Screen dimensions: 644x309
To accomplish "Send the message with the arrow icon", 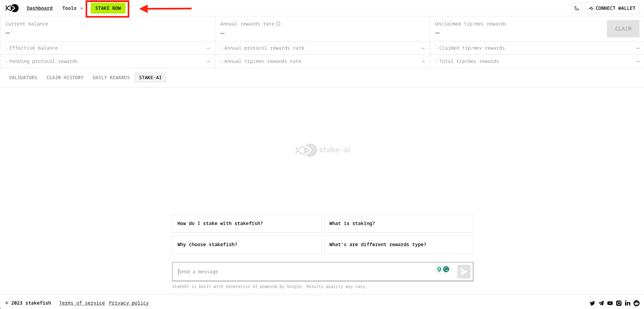I will click(x=464, y=272).
